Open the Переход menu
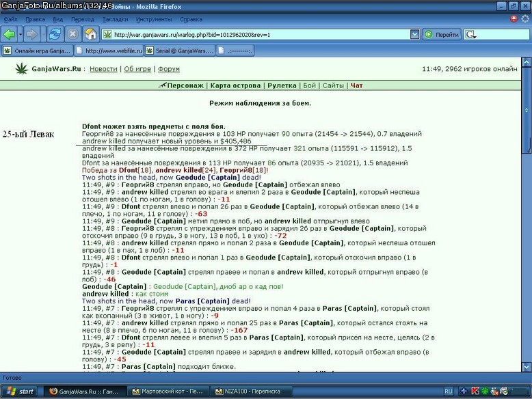This screenshot has height=399, width=532. coord(83,19)
